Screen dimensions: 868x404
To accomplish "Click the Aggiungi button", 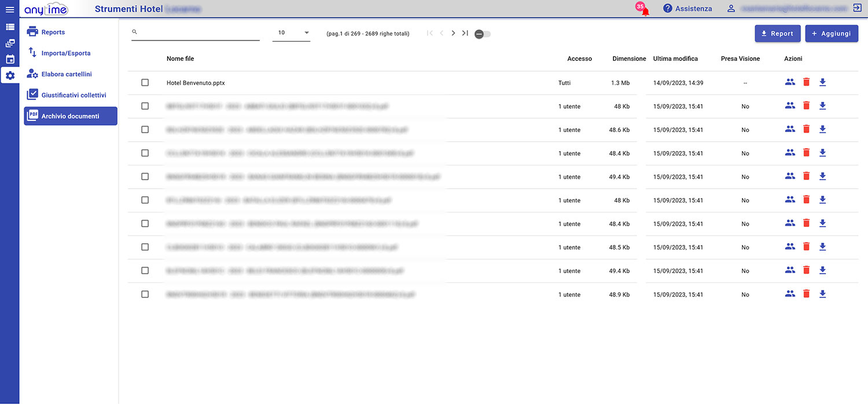I will tap(831, 34).
